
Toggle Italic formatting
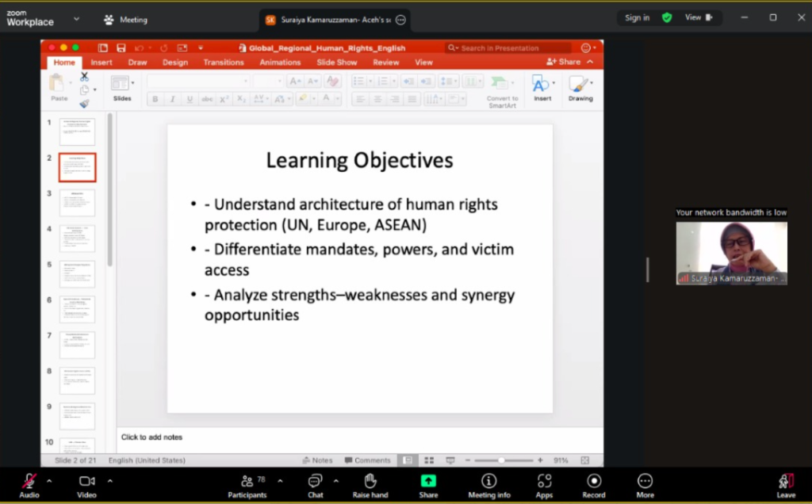172,99
